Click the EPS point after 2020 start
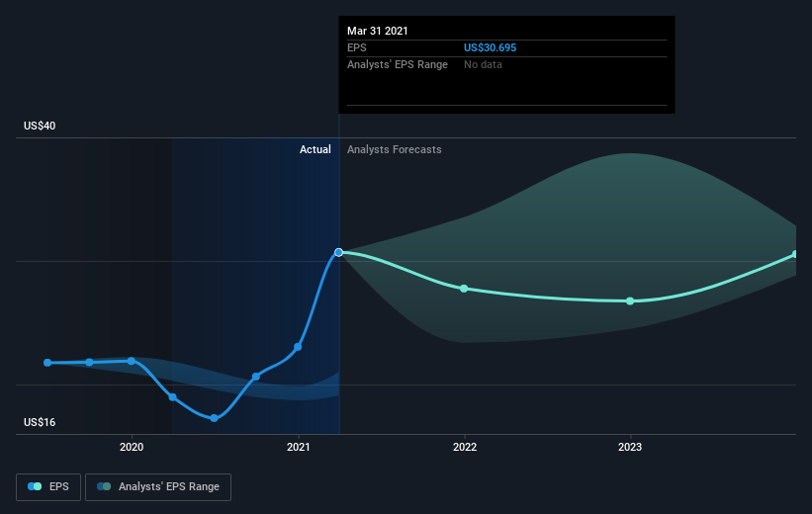The image size is (812, 514). [172, 397]
